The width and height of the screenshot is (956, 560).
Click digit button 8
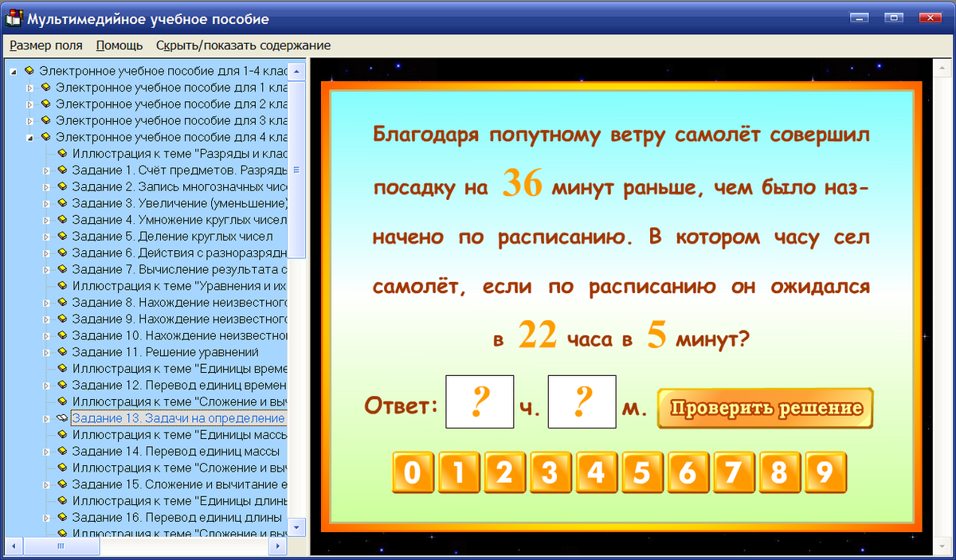pyautogui.click(x=779, y=472)
